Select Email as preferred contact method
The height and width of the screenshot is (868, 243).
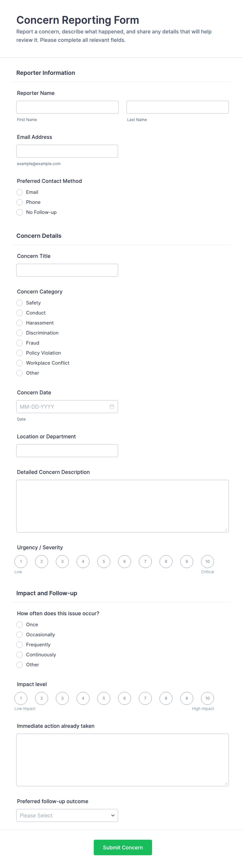pyautogui.click(x=20, y=192)
